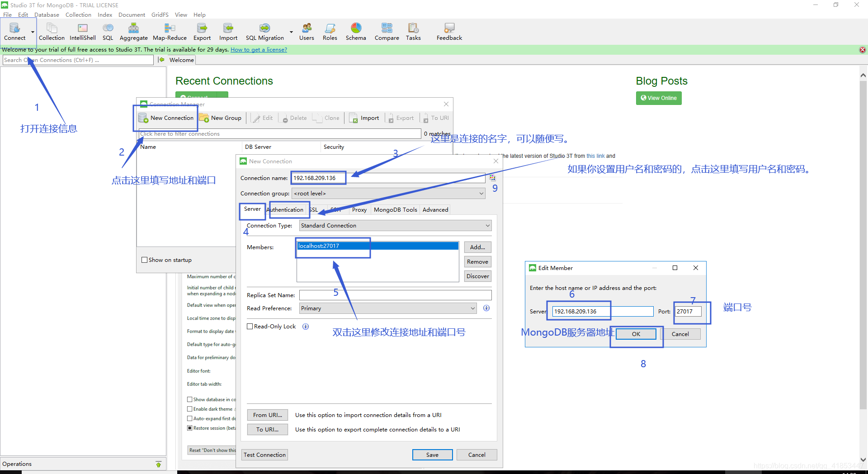868x474 pixels.
Task: Toggle Show on startup checkbox
Action: 145,260
